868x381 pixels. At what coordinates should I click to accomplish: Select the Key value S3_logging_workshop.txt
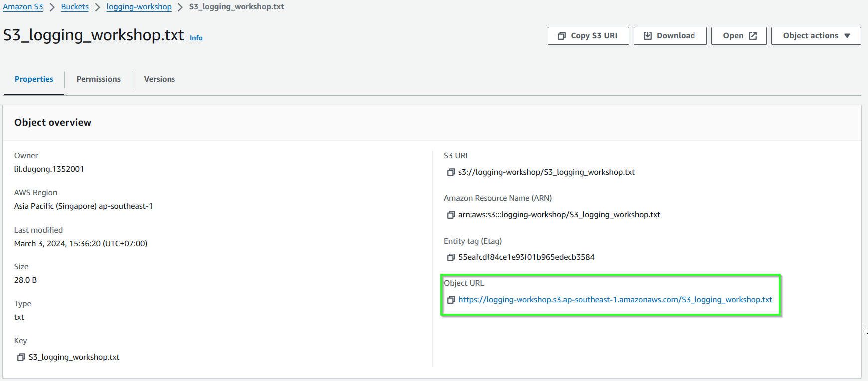pyautogui.click(x=74, y=357)
